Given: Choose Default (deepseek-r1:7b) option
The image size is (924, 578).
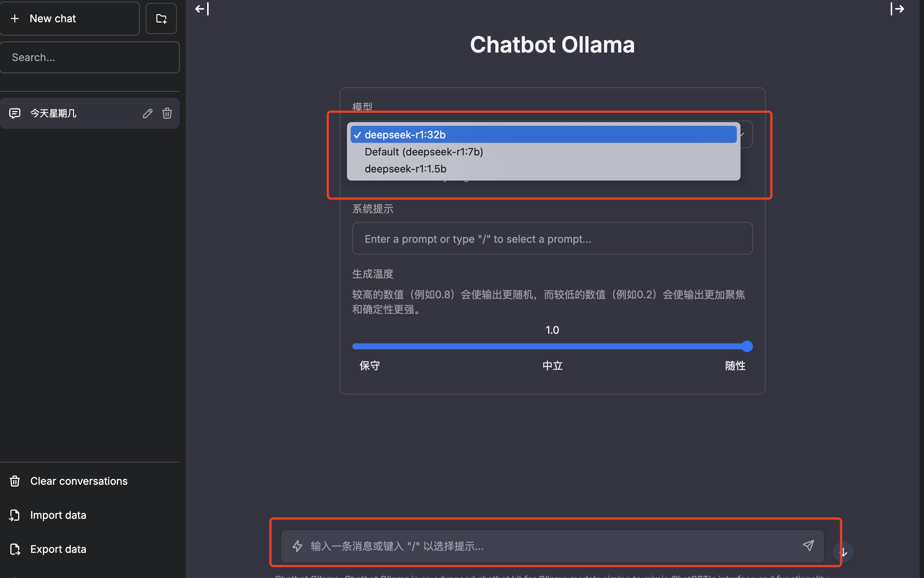Looking at the screenshot, I should pos(543,152).
